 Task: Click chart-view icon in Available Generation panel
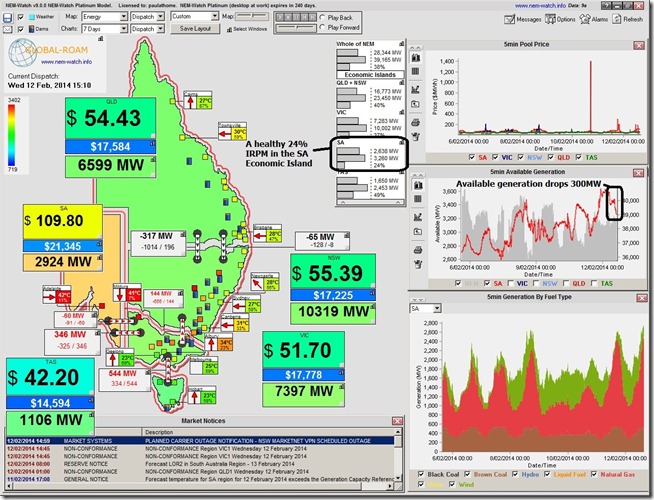pyautogui.click(x=418, y=185)
